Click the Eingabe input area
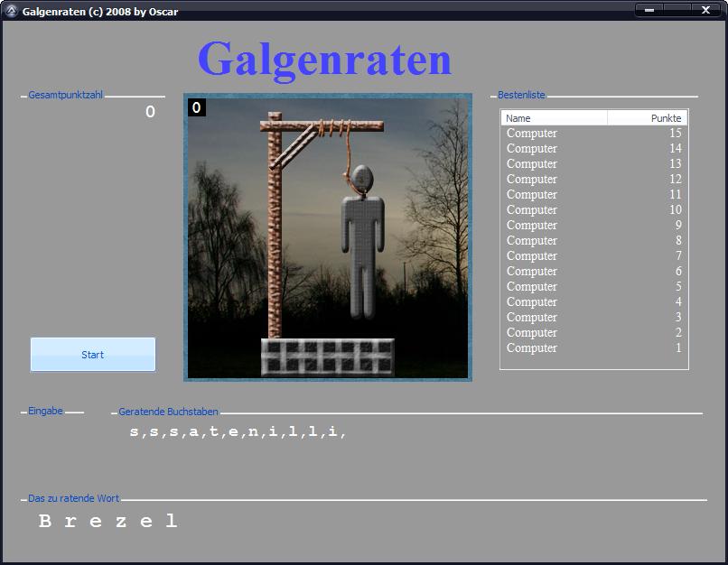Screen dimensions: 728x565 pos(54,431)
